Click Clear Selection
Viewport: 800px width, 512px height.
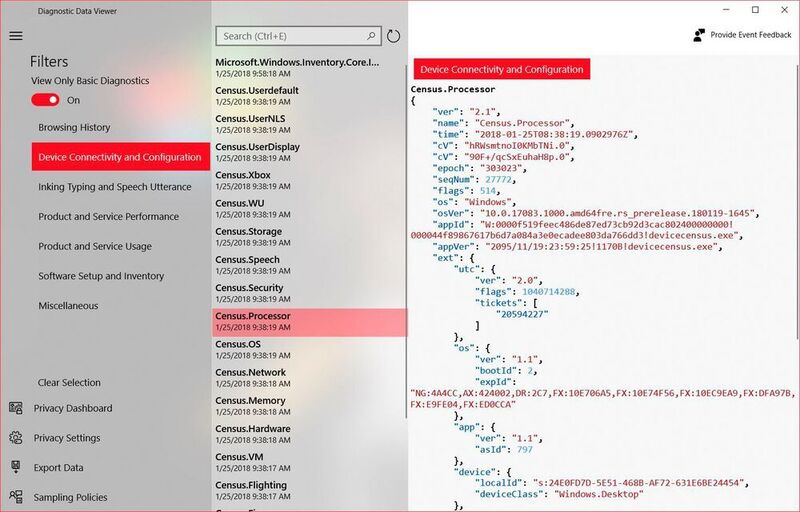coord(69,382)
